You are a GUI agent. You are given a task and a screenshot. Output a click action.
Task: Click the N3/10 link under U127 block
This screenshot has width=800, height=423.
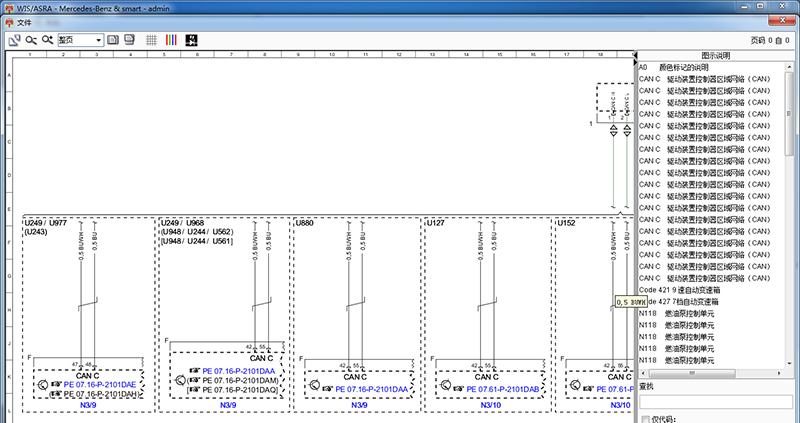pyautogui.click(x=491, y=405)
